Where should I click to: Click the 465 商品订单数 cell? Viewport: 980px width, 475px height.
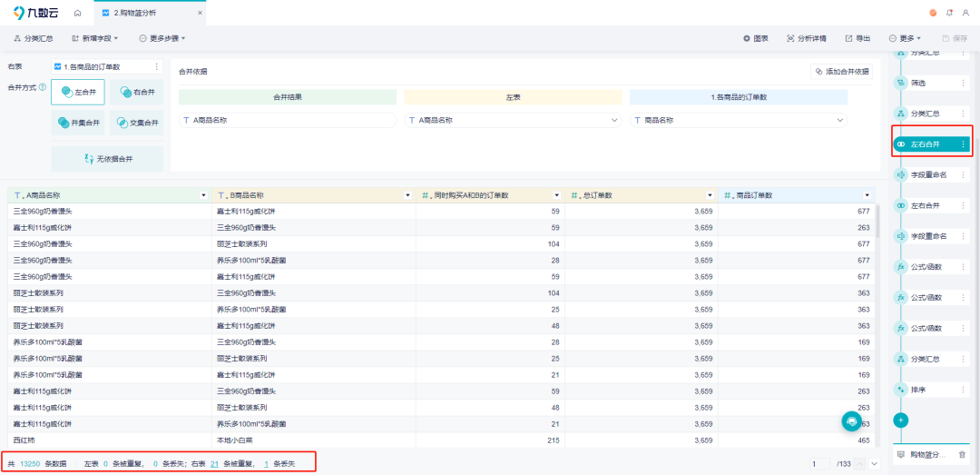pos(797,440)
